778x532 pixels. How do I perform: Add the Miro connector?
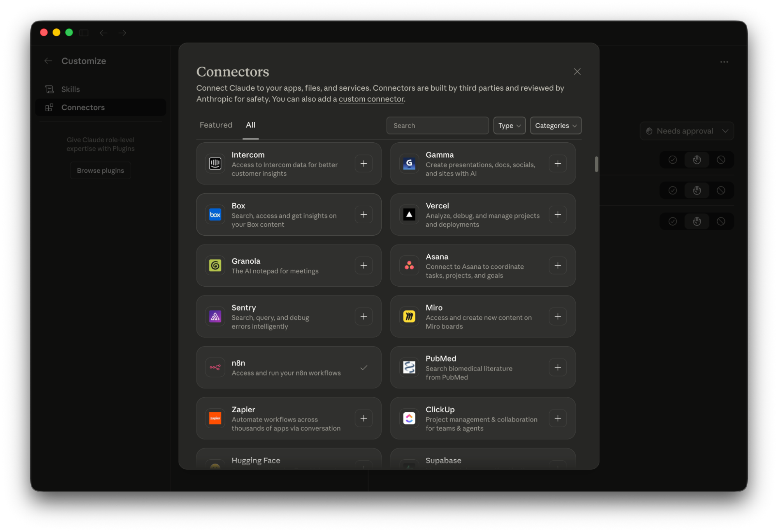(557, 317)
